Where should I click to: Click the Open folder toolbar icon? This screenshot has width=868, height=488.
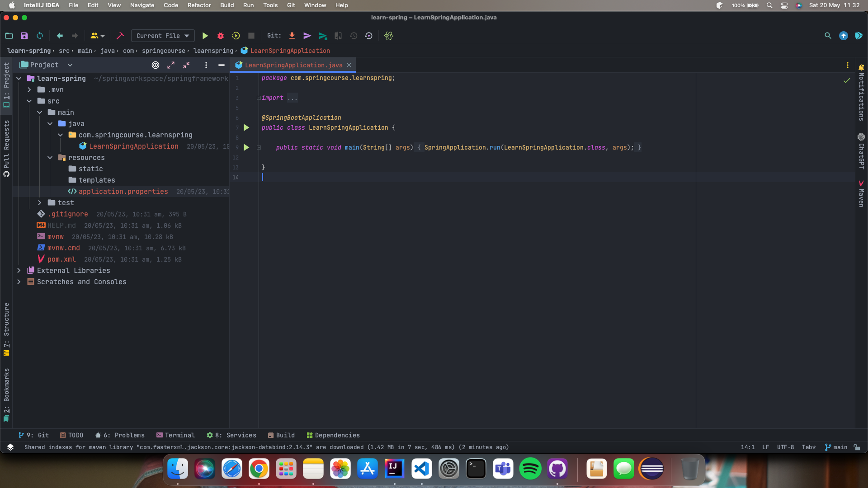(x=9, y=36)
